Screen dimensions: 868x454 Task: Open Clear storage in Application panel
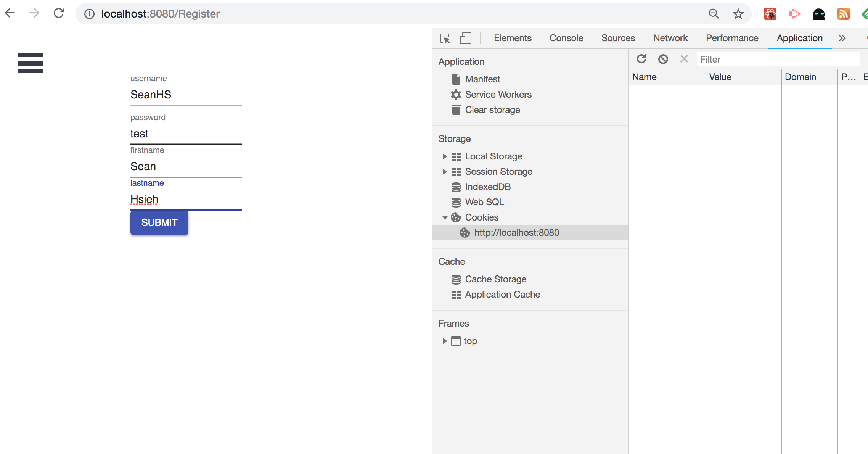(x=492, y=110)
